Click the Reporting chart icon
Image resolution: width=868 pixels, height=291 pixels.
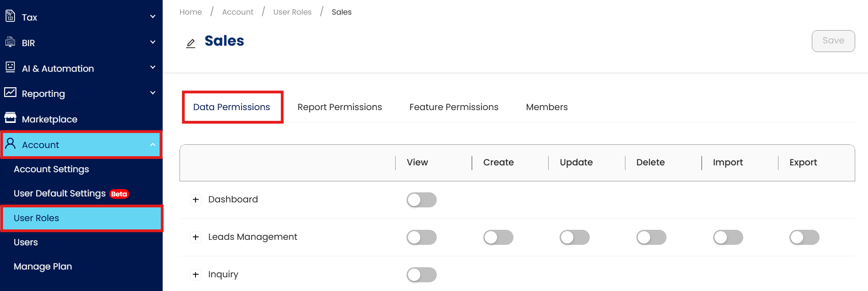pos(10,93)
